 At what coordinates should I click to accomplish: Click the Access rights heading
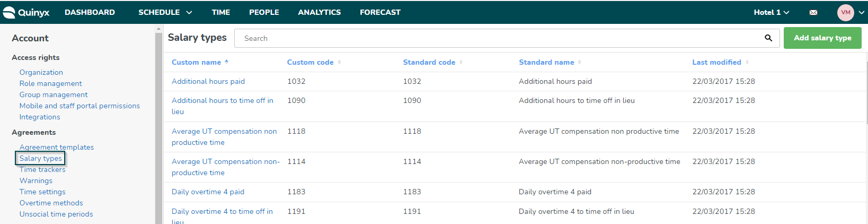(x=36, y=57)
